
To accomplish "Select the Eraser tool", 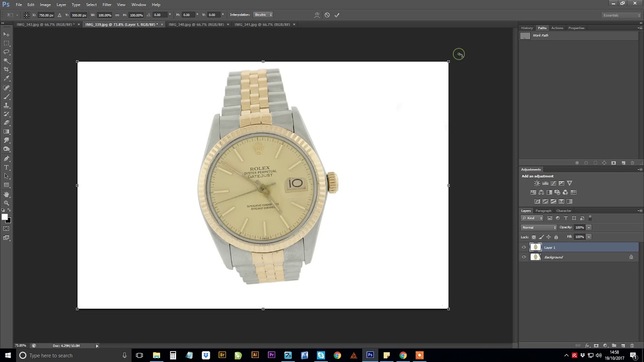I will (x=7, y=123).
